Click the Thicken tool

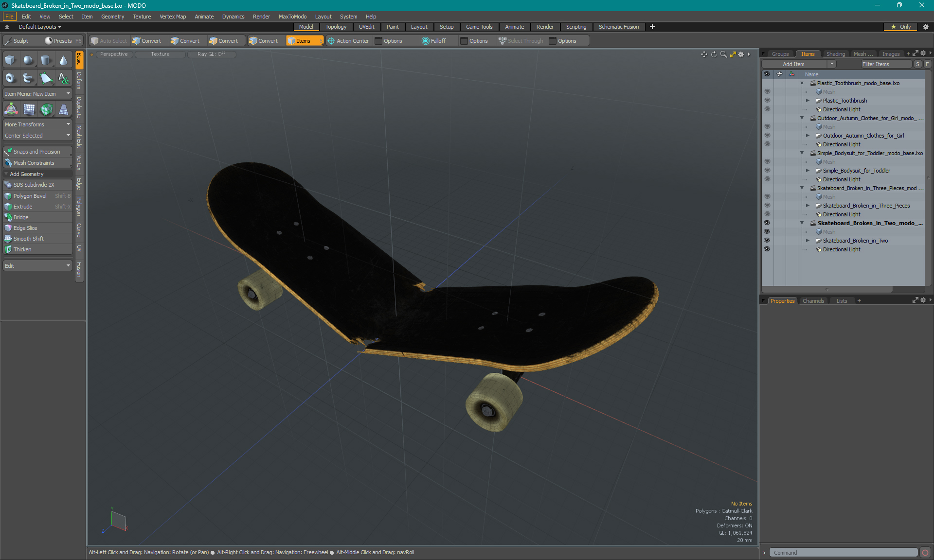click(x=23, y=249)
